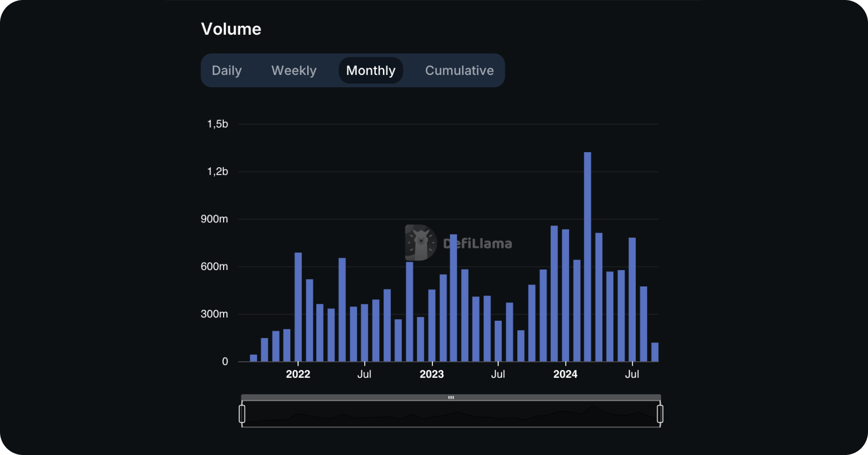Switch to the Weekly volume tab

tap(294, 71)
